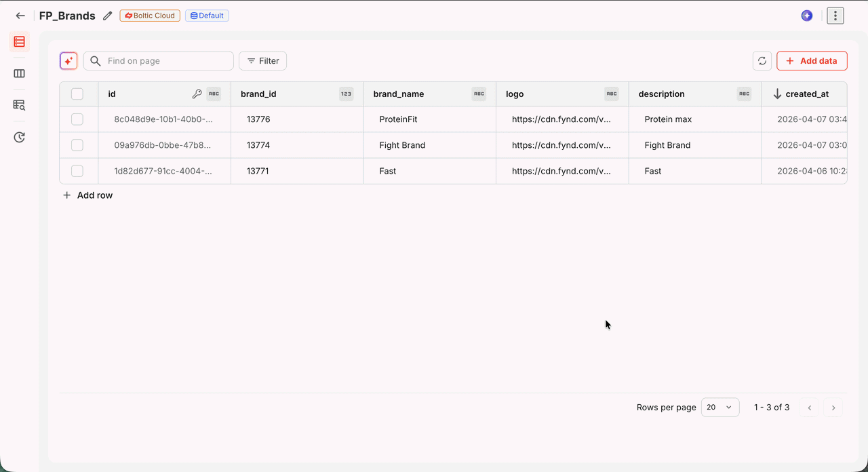The image size is (868, 472).
Task: Click the 123 type badge on brand_id
Action: (x=347, y=94)
